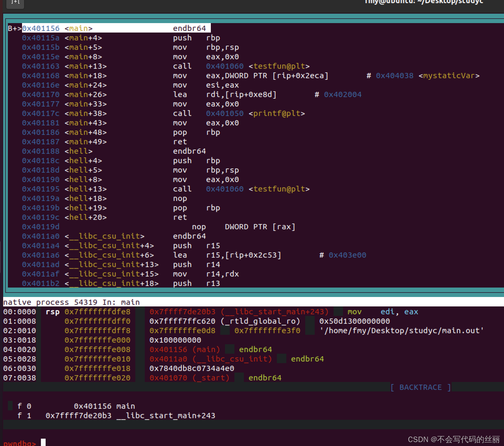Select the mystaticVar comment reference
This screenshot has height=446, width=504.
[449, 76]
